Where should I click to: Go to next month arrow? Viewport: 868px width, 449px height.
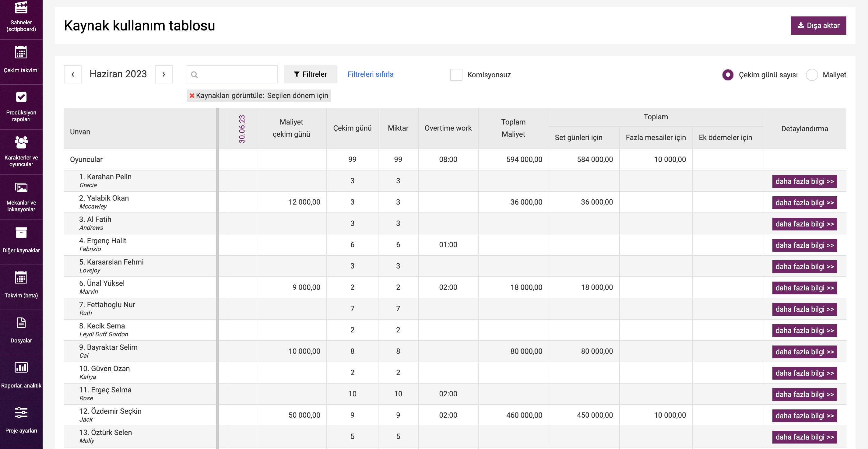pos(164,74)
